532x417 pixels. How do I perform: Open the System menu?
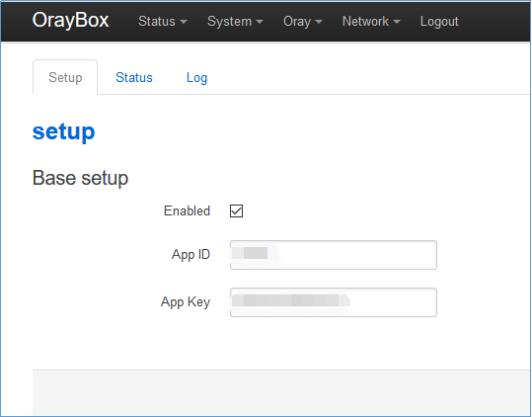[235, 22]
